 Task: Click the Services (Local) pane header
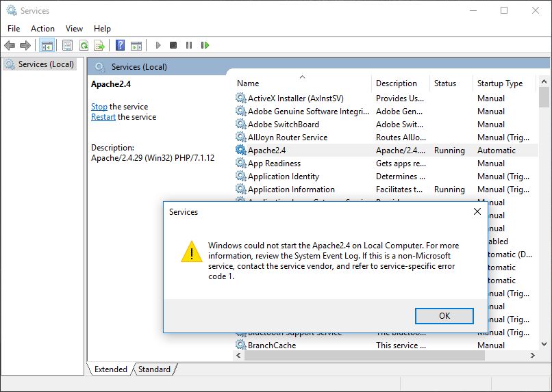[318, 66]
